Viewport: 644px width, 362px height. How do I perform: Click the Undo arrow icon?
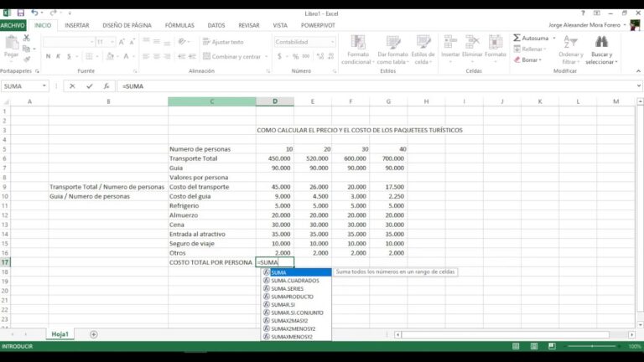tap(36, 13)
